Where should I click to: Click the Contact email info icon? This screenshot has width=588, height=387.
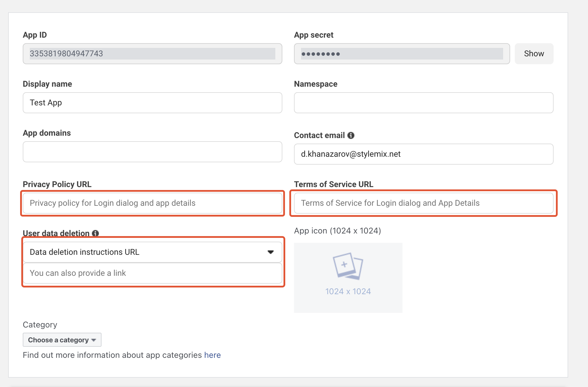[x=351, y=135]
